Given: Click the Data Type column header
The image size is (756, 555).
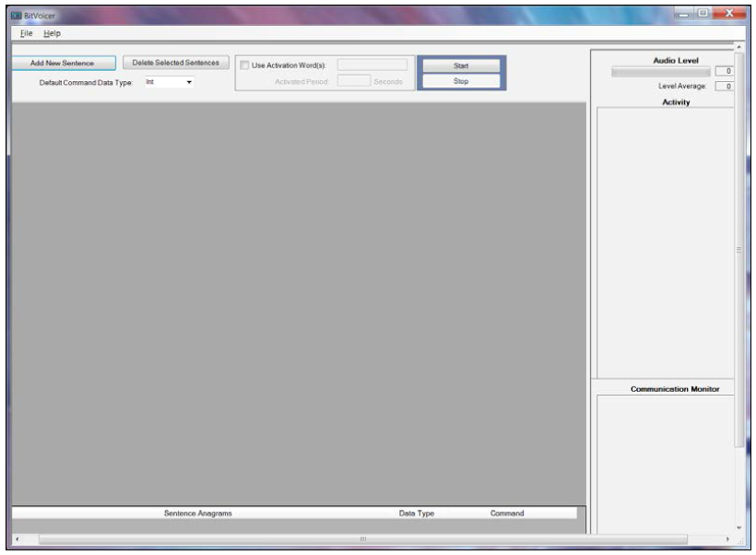Looking at the screenshot, I should pyautogui.click(x=417, y=513).
